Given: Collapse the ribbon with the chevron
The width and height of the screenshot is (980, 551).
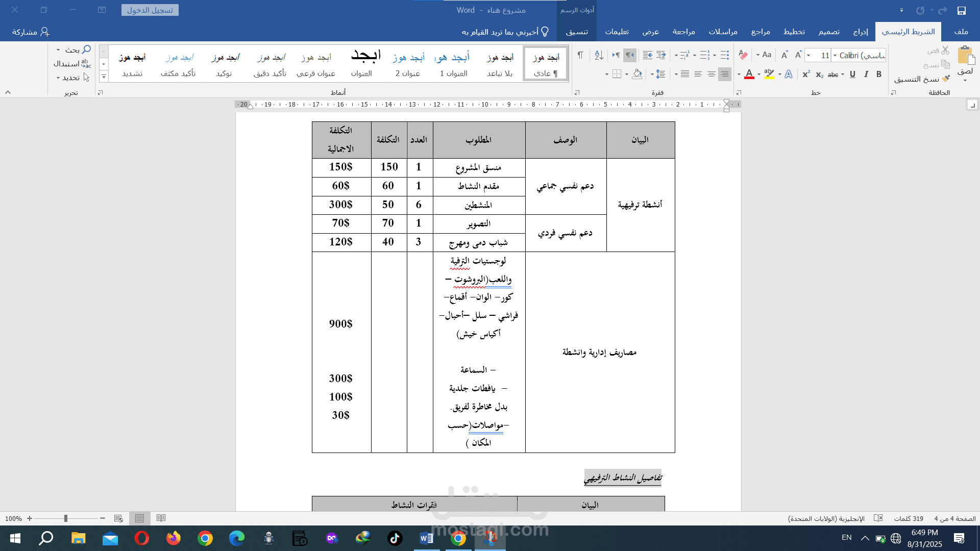Looking at the screenshot, I should click(x=8, y=92).
